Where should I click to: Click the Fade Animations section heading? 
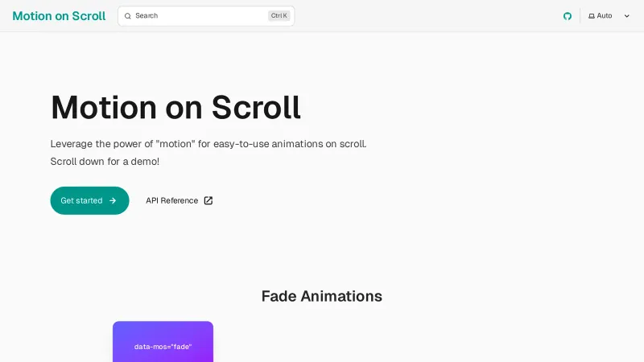[322, 296]
